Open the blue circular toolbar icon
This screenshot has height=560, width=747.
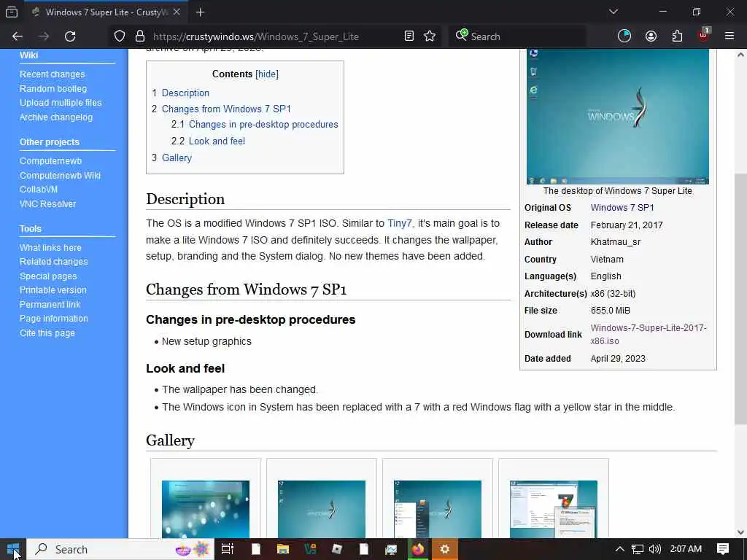coord(624,36)
